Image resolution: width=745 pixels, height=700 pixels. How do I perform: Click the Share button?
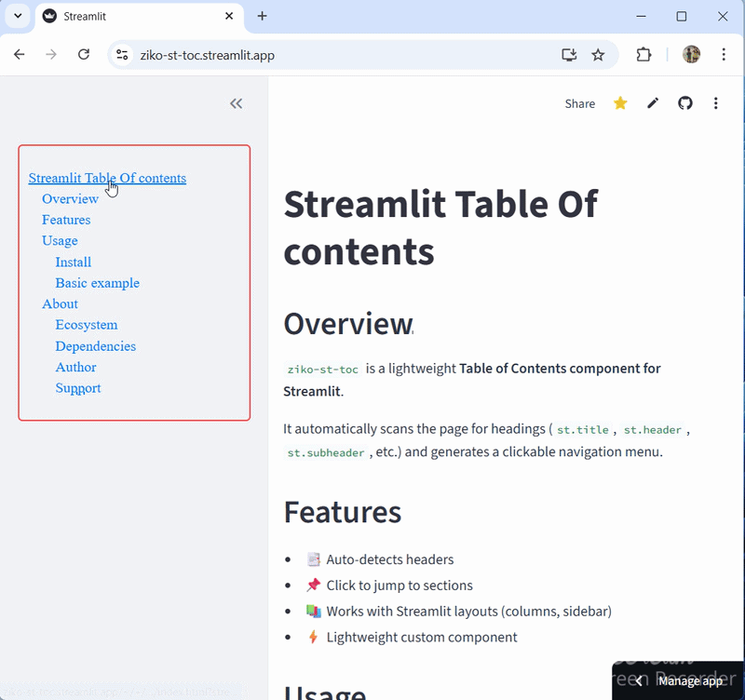pos(579,103)
